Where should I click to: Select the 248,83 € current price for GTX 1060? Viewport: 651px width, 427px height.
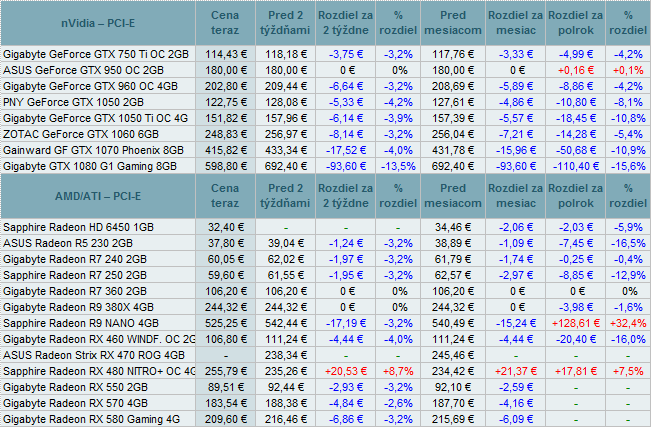pos(226,134)
